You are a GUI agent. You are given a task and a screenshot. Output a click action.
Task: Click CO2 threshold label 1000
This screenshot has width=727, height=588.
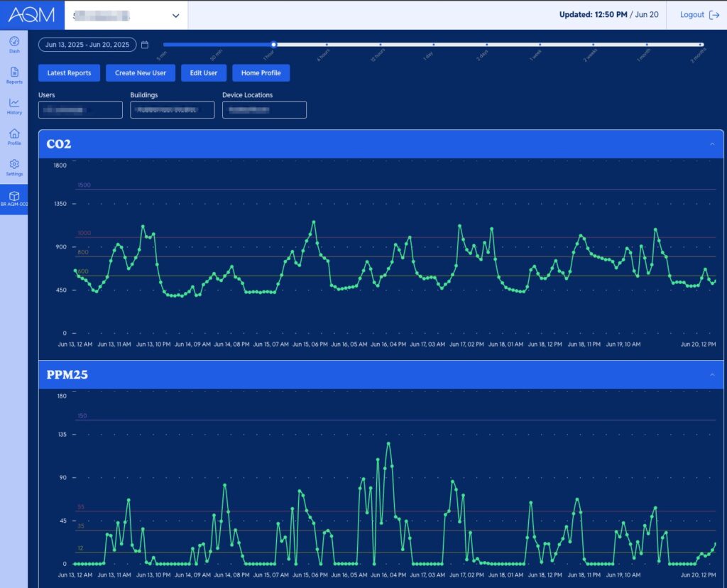click(x=84, y=233)
